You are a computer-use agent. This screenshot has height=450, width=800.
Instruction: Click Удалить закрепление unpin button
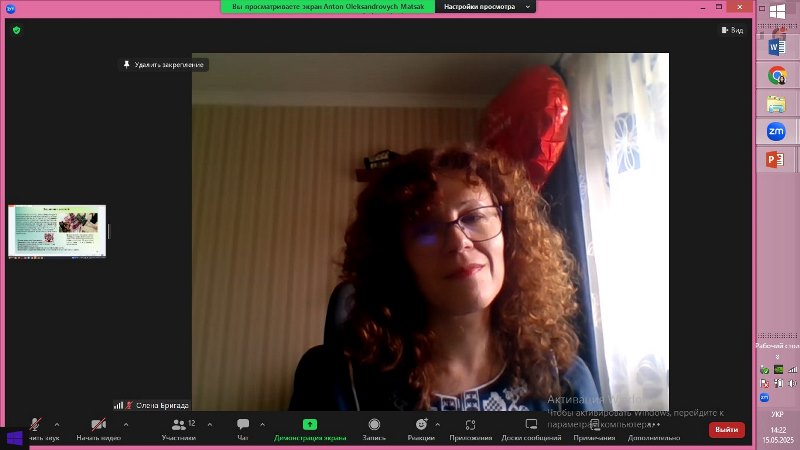[164, 65]
